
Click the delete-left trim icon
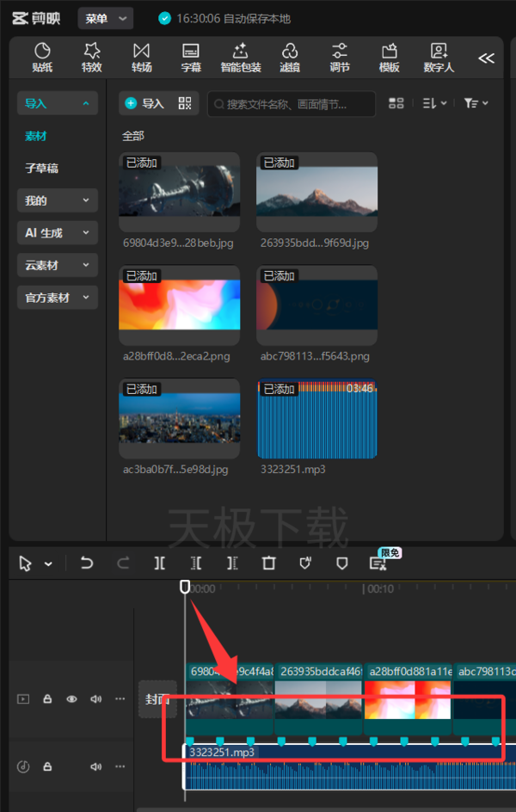tap(196, 563)
